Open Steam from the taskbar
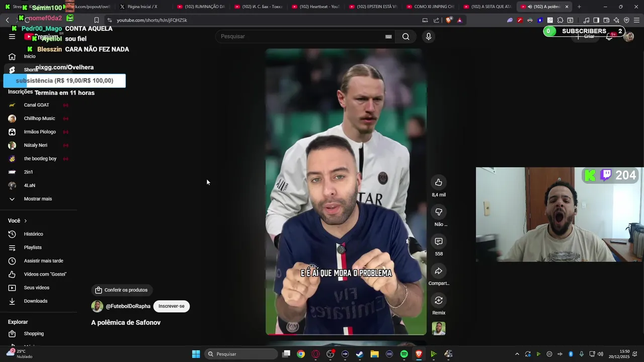 tap(360, 354)
